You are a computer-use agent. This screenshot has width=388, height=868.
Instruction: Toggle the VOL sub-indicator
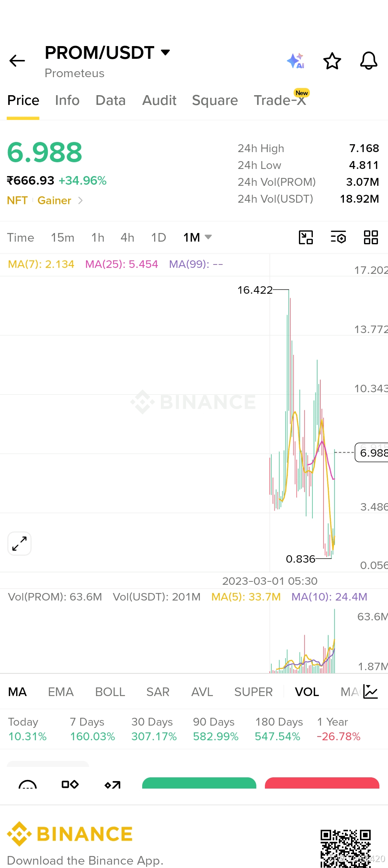pos(307,692)
